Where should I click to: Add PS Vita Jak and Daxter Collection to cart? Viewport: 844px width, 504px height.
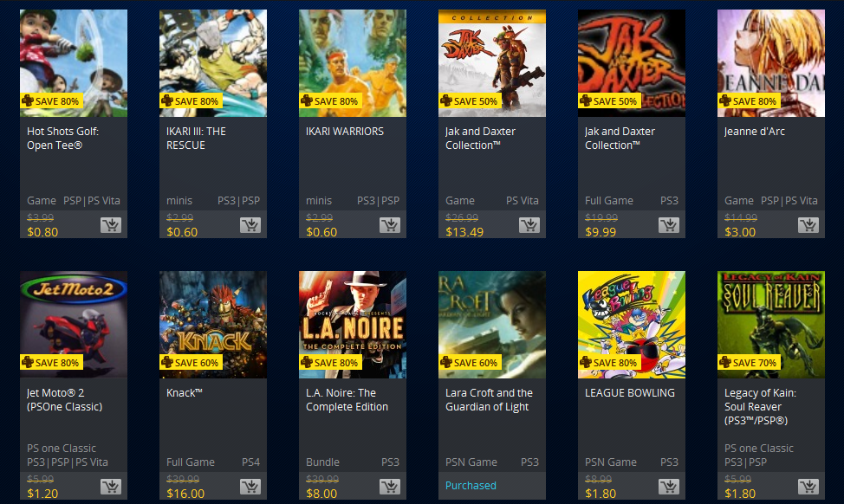529,225
